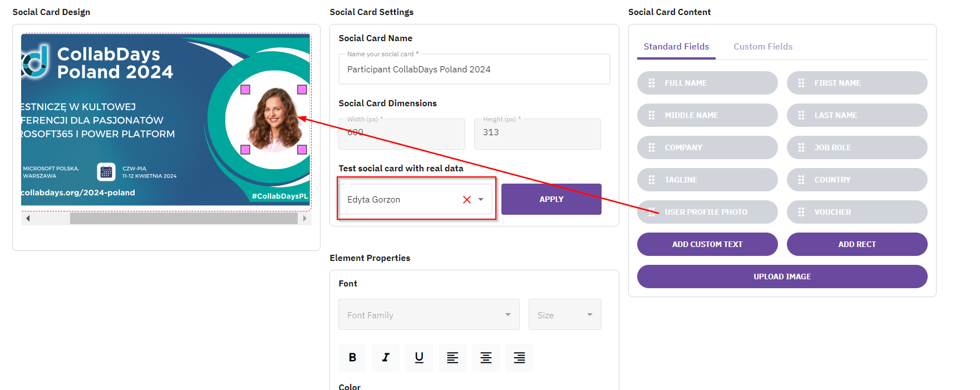Toggle underline text formatting
Screen dimensions: 980x390
tap(419, 357)
